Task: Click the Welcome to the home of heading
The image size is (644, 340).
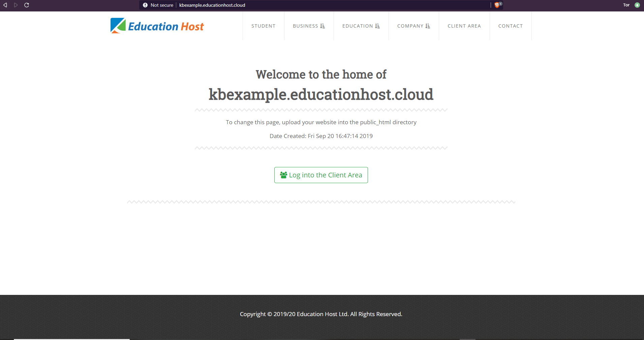Action: coord(321,74)
